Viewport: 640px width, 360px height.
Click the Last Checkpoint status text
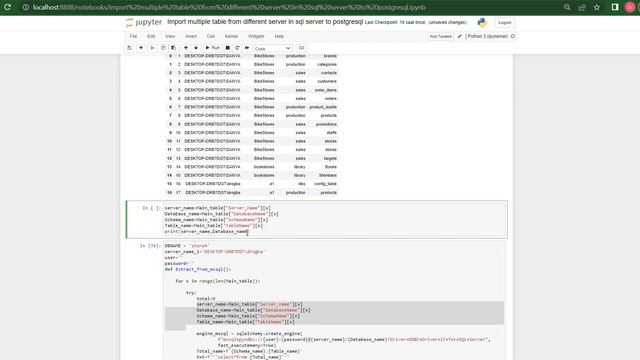[x=395, y=22]
